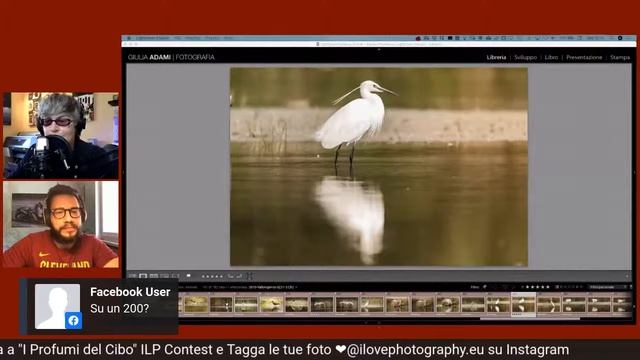Click the "Facebook User" commenter name

(x=130, y=292)
